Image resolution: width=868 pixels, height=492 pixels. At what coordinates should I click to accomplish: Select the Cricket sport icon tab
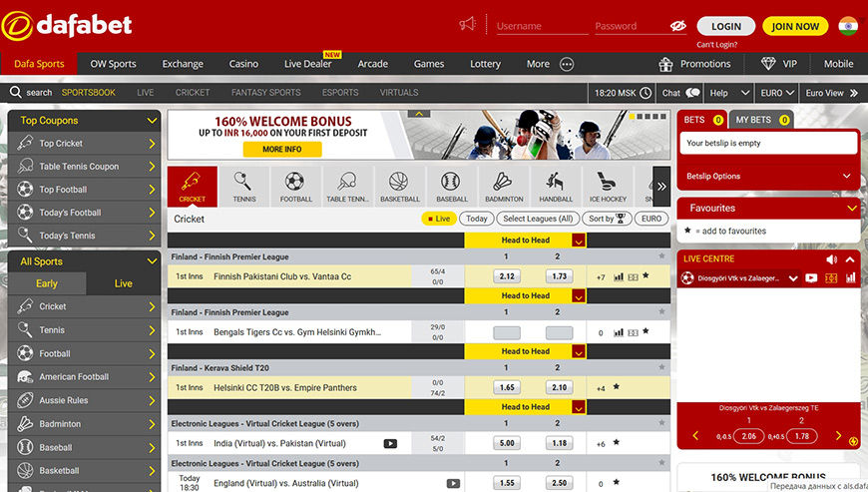click(193, 187)
